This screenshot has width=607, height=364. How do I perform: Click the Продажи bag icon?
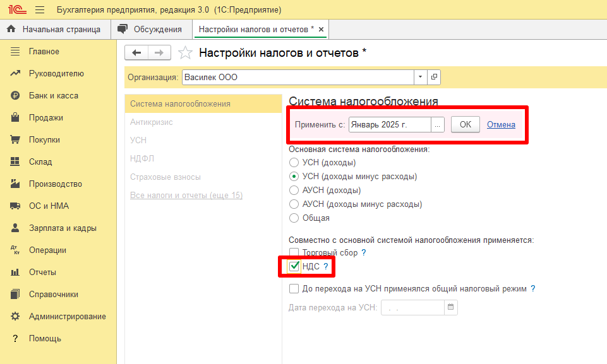(x=15, y=117)
